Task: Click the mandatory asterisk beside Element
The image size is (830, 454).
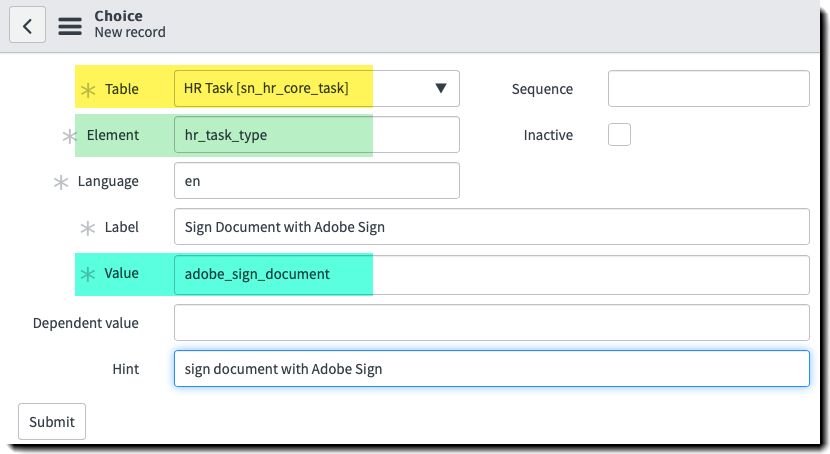Action: pyautogui.click(x=69, y=136)
